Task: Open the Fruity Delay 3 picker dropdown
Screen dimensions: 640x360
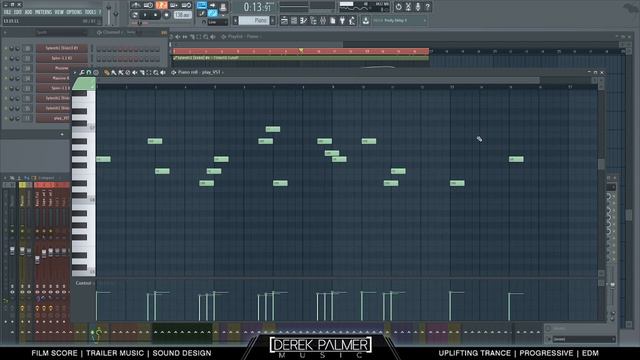Action: pyautogui.click(x=399, y=20)
